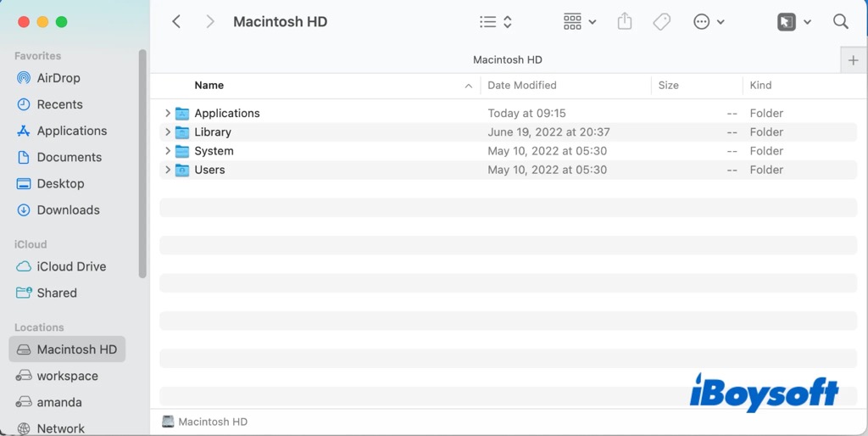Click the Share toolbar icon
The image size is (868, 436).
[625, 21]
